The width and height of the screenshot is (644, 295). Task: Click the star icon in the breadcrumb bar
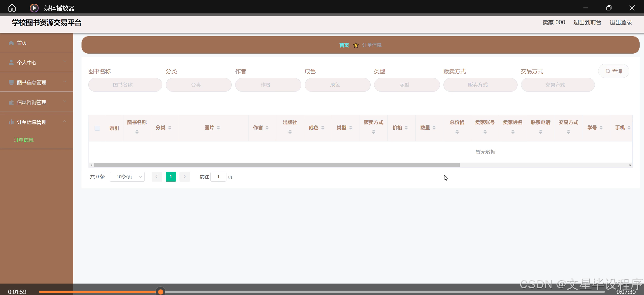click(x=356, y=45)
